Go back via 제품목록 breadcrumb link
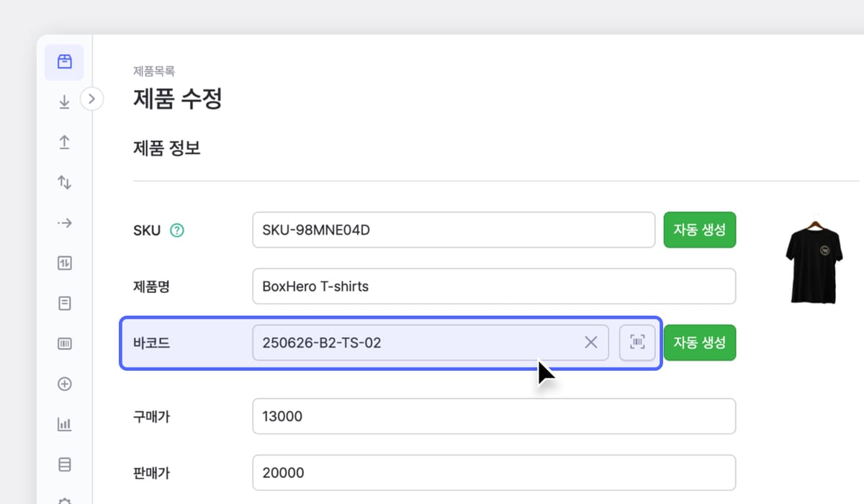 tap(154, 71)
